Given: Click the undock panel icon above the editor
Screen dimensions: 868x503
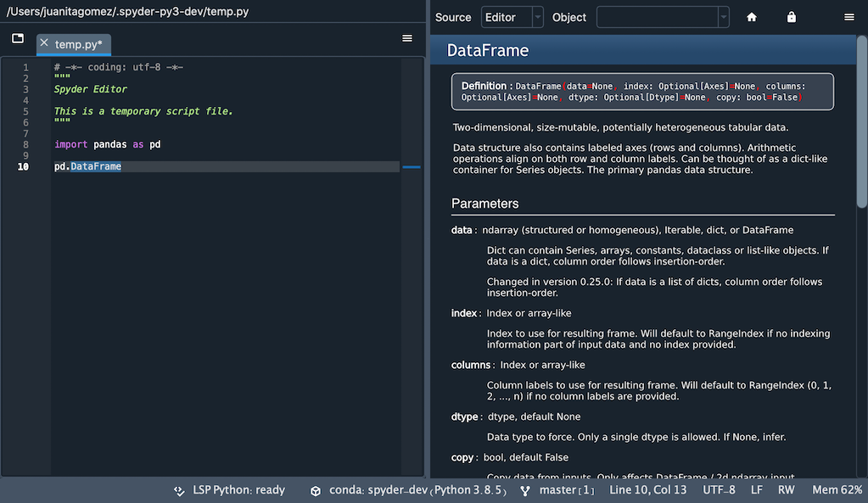Looking at the screenshot, I should tap(17, 37).
